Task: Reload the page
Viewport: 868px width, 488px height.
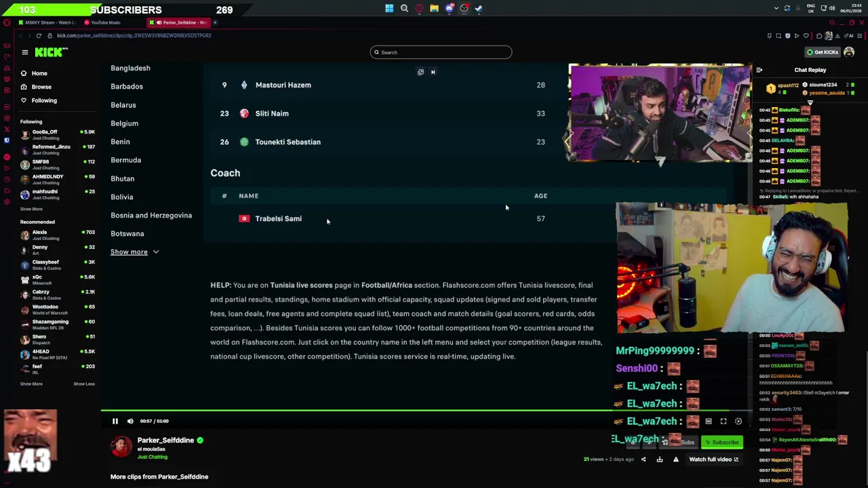Action: [x=39, y=35]
